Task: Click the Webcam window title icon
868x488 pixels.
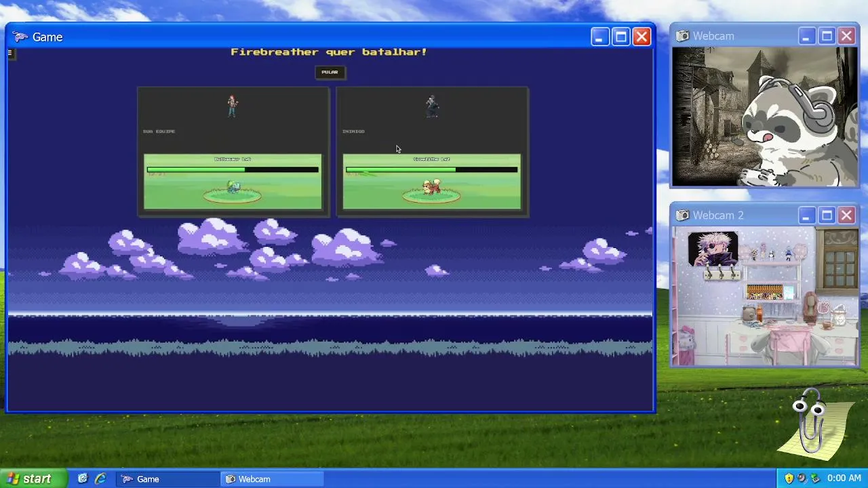Action: 682,36
